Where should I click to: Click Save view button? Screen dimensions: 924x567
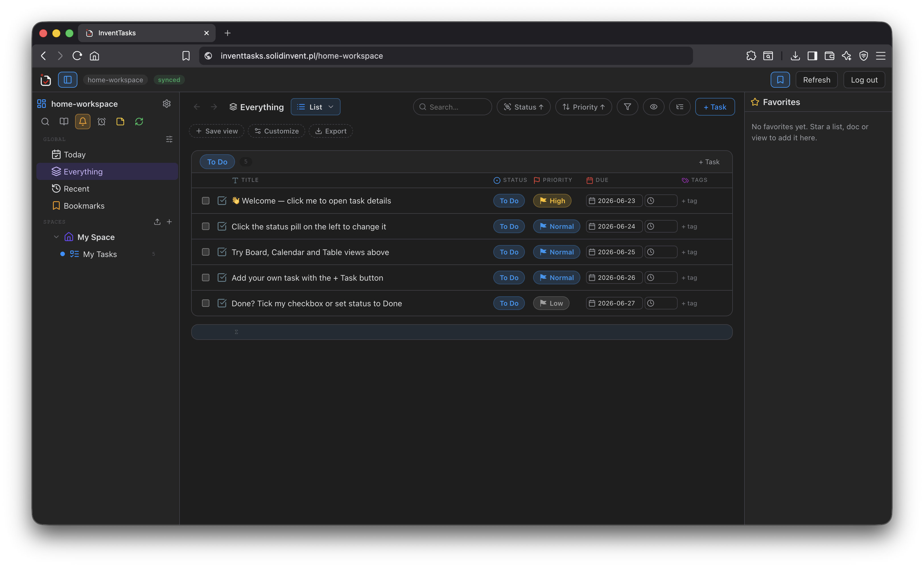pyautogui.click(x=217, y=131)
